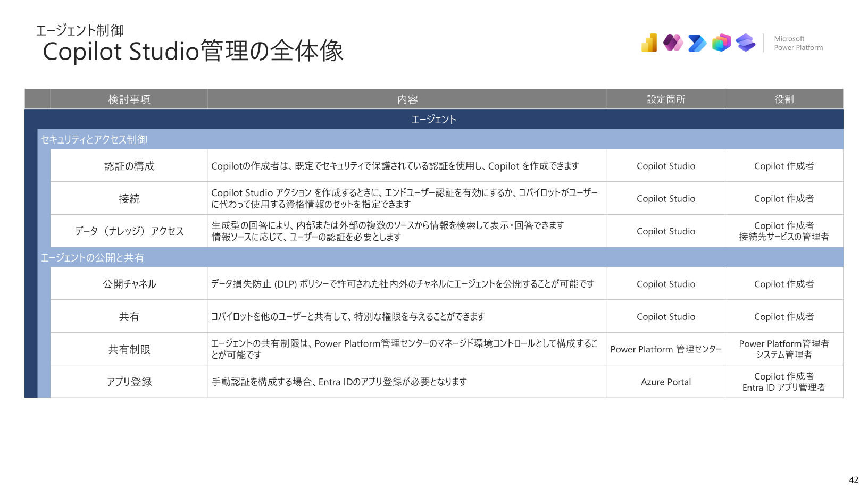Select the slide title 'Copilot Studio管理の全体像'
This screenshot has height=488, width=868.
pos(193,52)
